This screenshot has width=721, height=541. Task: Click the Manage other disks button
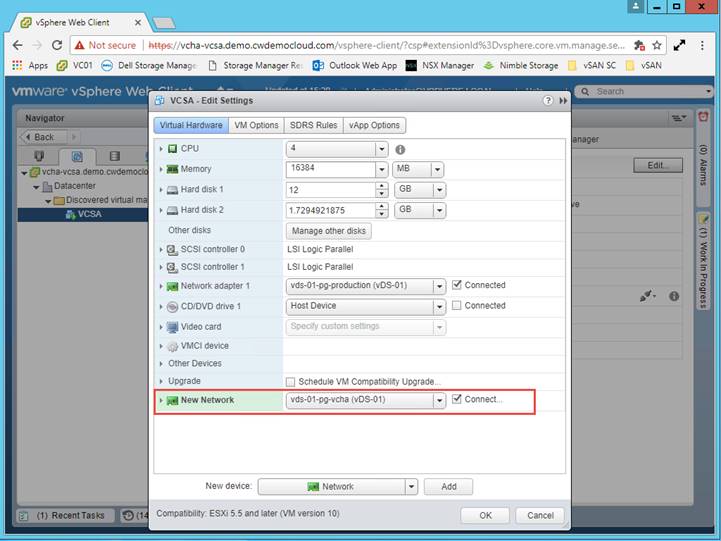(329, 231)
